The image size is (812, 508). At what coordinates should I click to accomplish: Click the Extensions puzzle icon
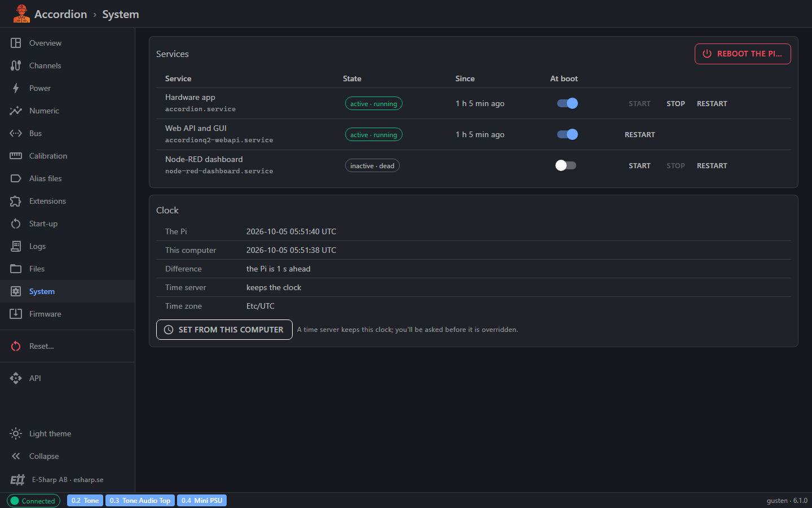click(16, 201)
